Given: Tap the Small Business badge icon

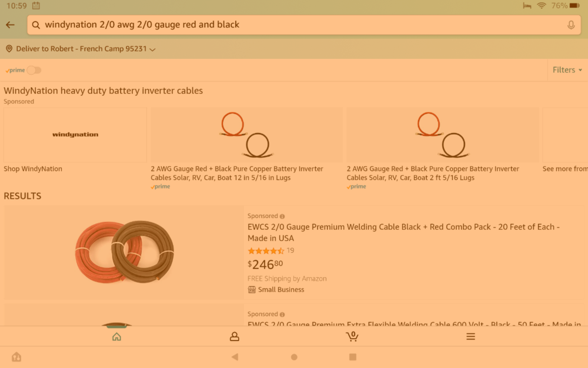Looking at the screenshot, I should [252, 289].
